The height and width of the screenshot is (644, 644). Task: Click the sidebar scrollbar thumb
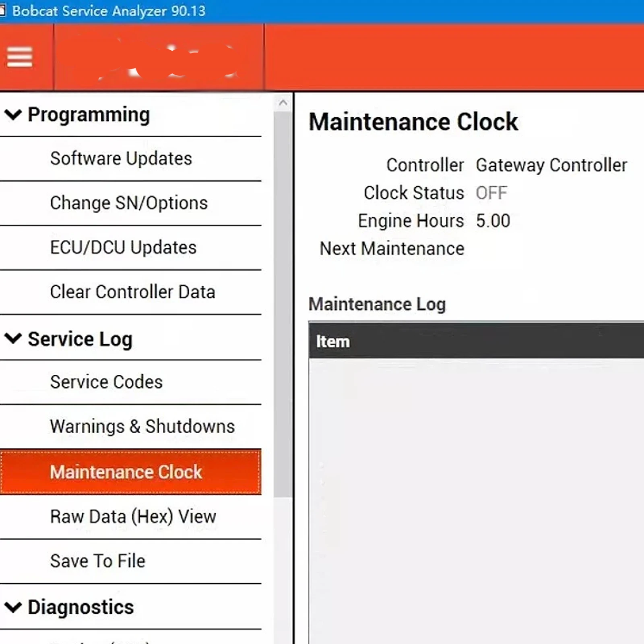283,304
